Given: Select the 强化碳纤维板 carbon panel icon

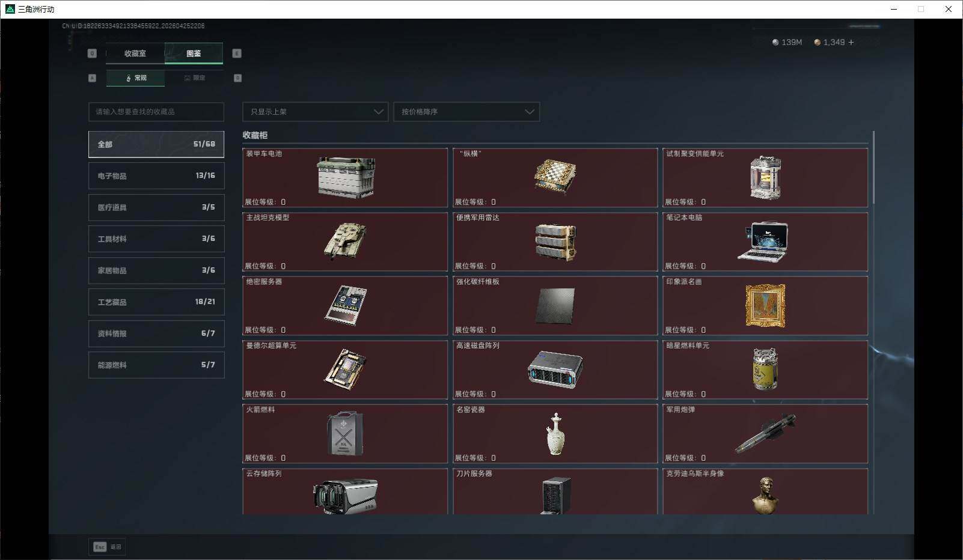Looking at the screenshot, I should (555, 306).
